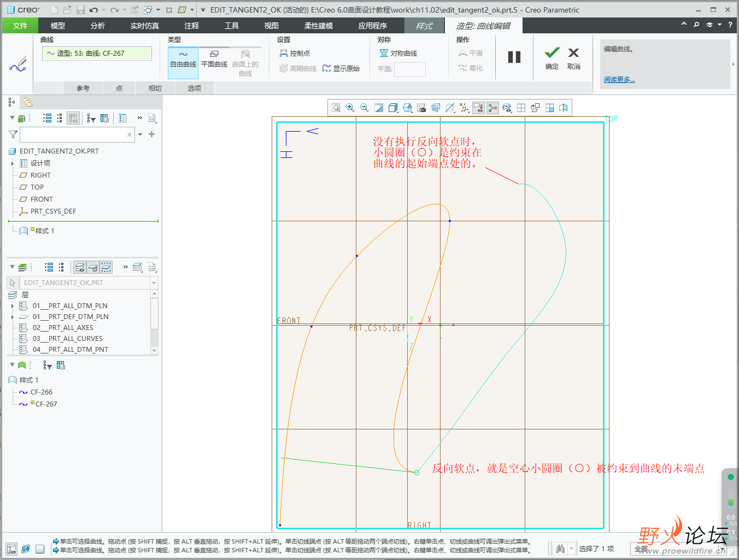
Task: Zoom in using the magnifier plus icon
Action: [350, 108]
